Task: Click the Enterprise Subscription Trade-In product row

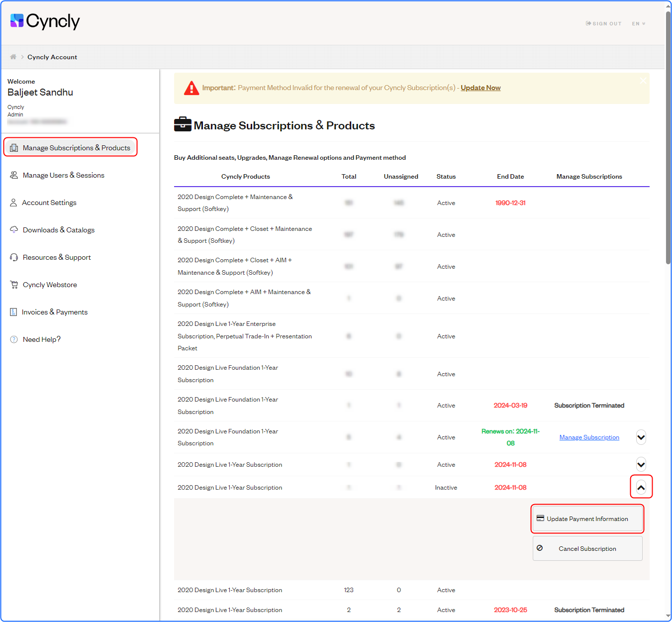Action: (411, 336)
